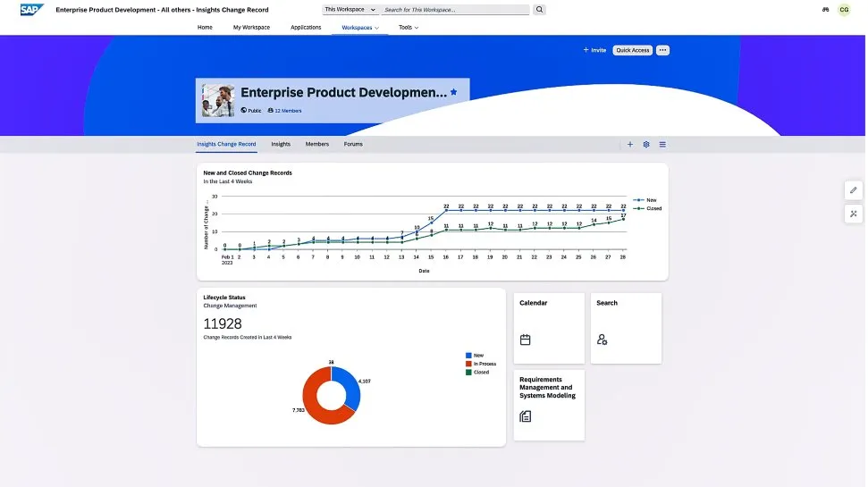The image size is (868, 487).
Task: Open workspace settings gear icon
Action: (x=646, y=144)
